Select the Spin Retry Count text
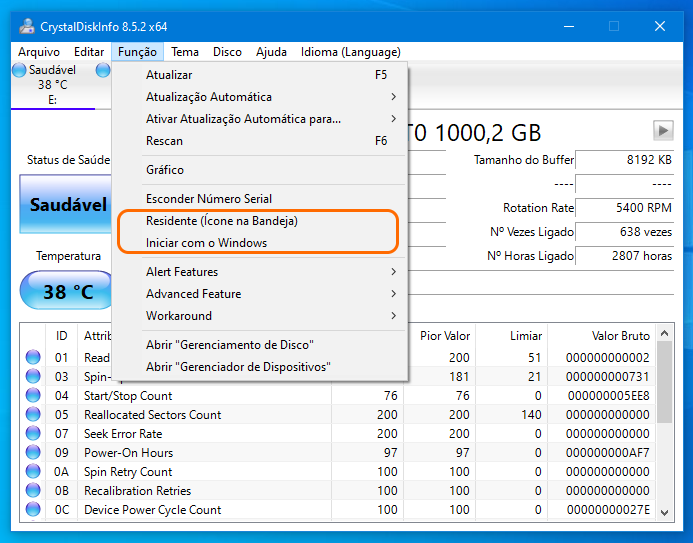Image resolution: width=693 pixels, height=543 pixels. pos(128,471)
